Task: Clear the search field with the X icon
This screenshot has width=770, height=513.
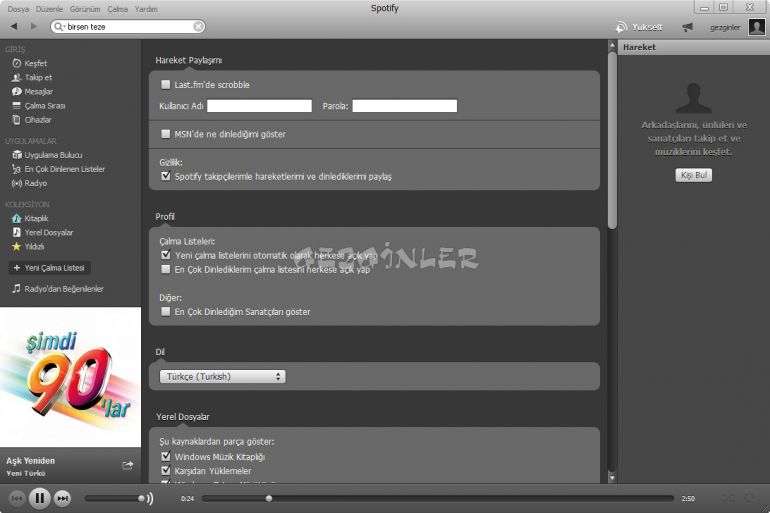Action: pyautogui.click(x=198, y=27)
